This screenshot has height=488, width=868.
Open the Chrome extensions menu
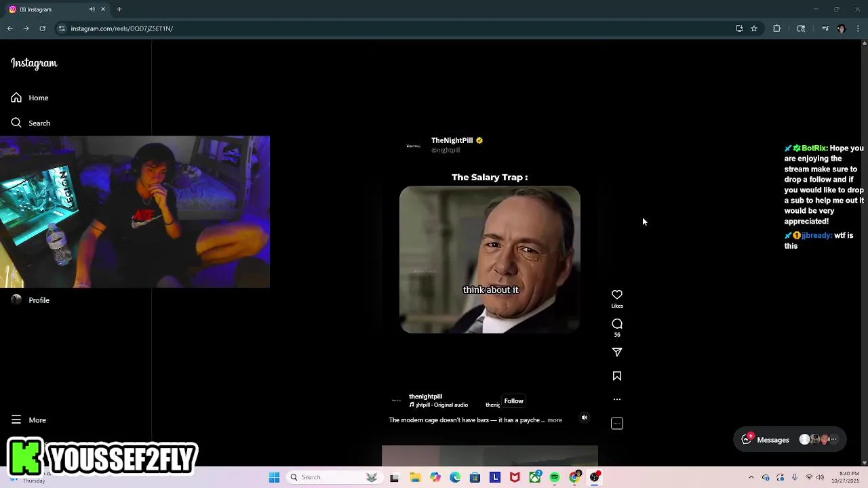coord(777,28)
